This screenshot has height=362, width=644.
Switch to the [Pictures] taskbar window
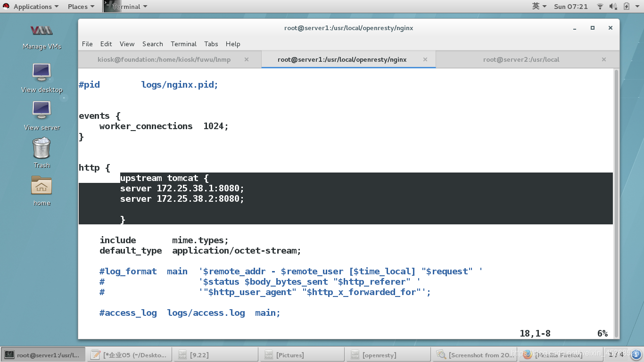tap(302, 355)
